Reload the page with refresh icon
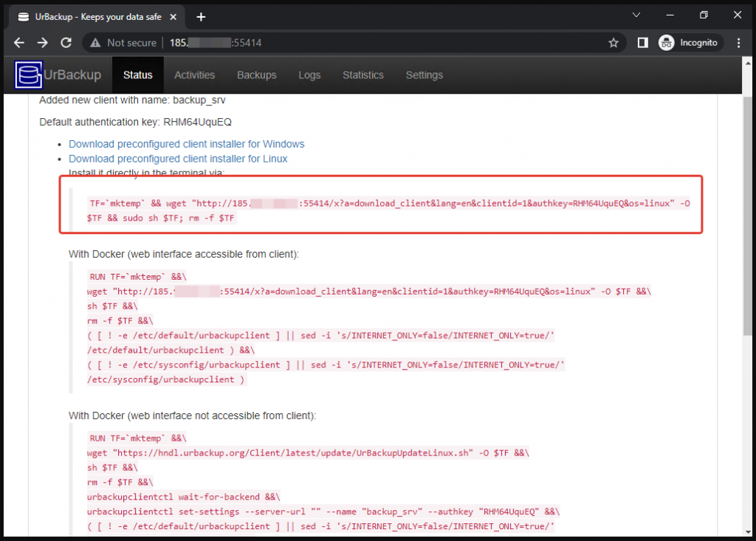This screenshot has height=541, width=756. [x=66, y=43]
